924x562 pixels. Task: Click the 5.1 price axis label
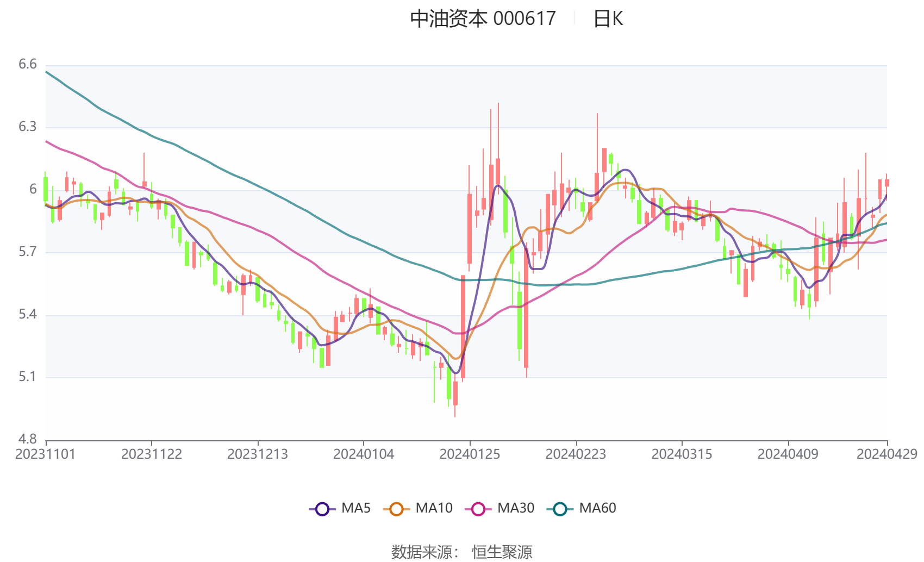pos(28,377)
